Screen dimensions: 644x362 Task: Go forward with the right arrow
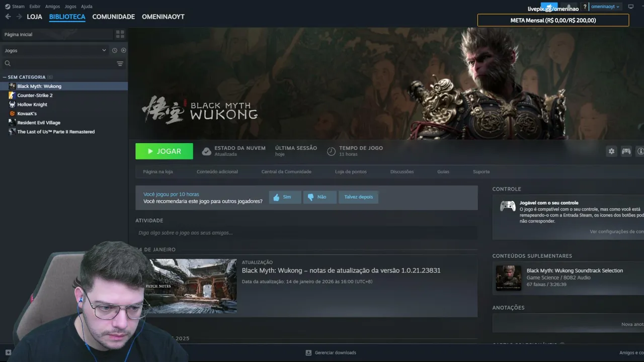click(x=19, y=17)
